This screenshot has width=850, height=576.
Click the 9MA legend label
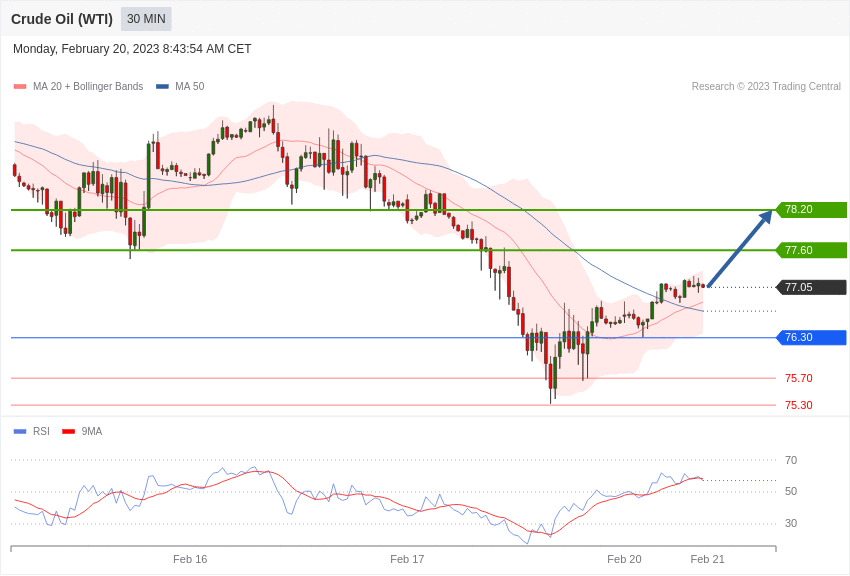(x=92, y=431)
